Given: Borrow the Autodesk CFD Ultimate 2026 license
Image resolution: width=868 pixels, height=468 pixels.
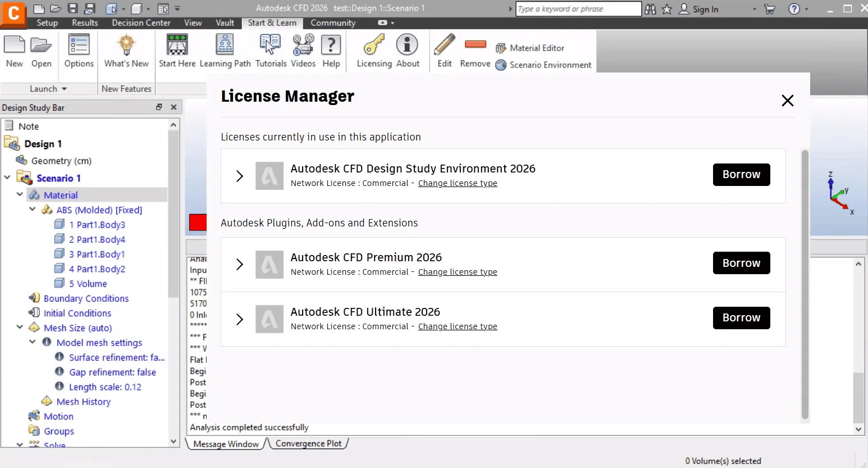Looking at the screenshot, I should tap(741, 318).
